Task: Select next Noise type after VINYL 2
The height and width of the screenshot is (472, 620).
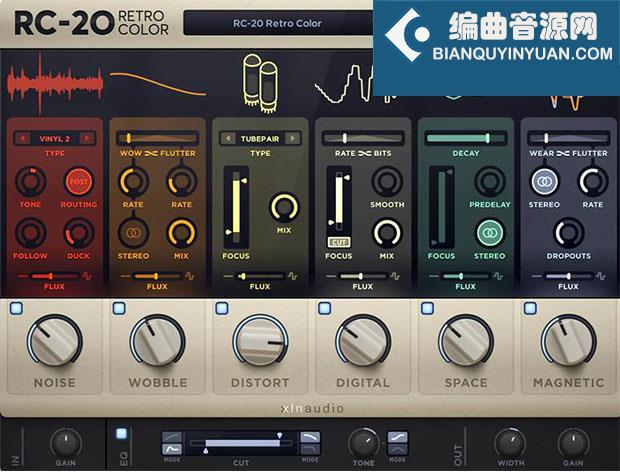Action: click(x=87, y=138)
